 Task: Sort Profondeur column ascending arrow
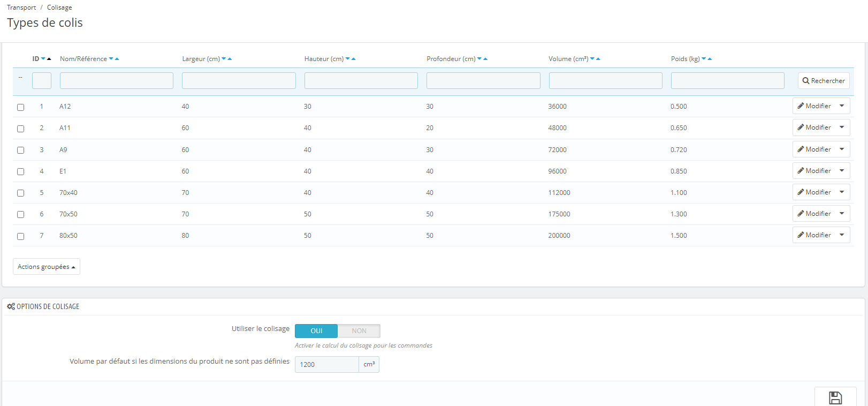(485, 59)
